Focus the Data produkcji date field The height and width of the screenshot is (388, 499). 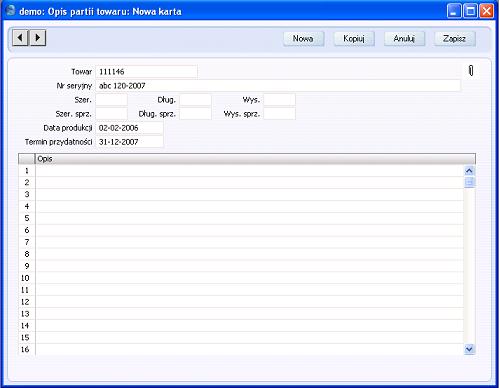[x=129, y=128]
